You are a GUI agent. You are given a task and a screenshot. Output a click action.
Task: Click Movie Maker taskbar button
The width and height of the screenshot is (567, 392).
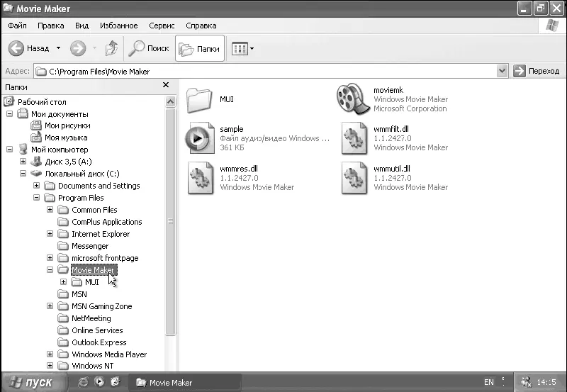184,382
